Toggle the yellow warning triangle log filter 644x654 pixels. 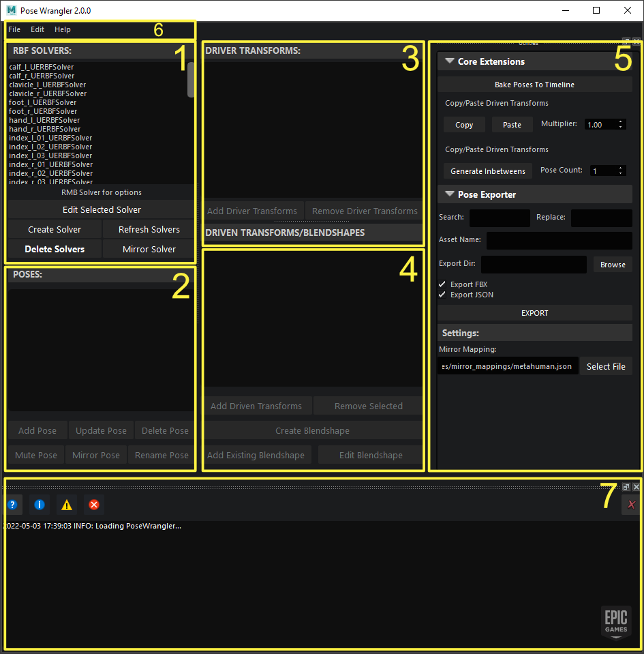tap(67, 505)
